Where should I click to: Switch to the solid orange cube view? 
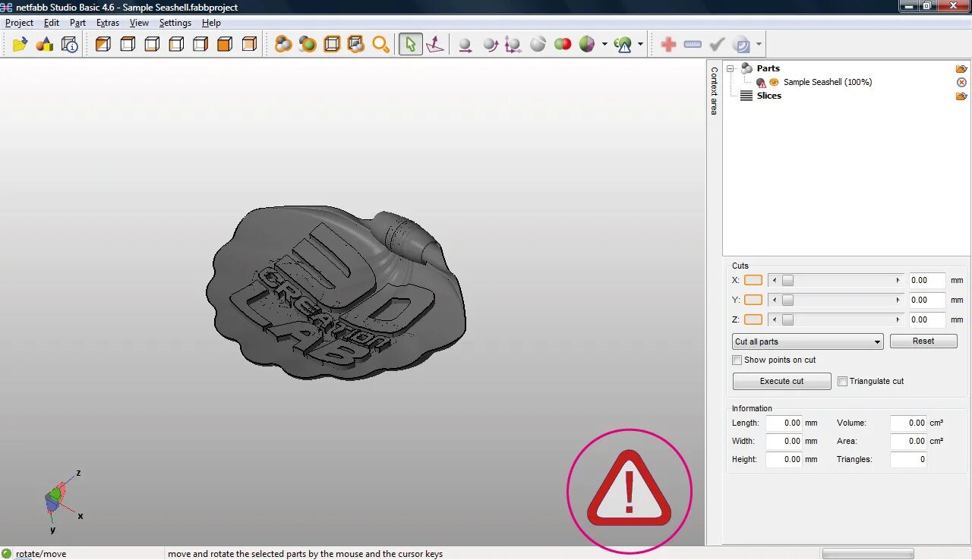tap(225, 45)
